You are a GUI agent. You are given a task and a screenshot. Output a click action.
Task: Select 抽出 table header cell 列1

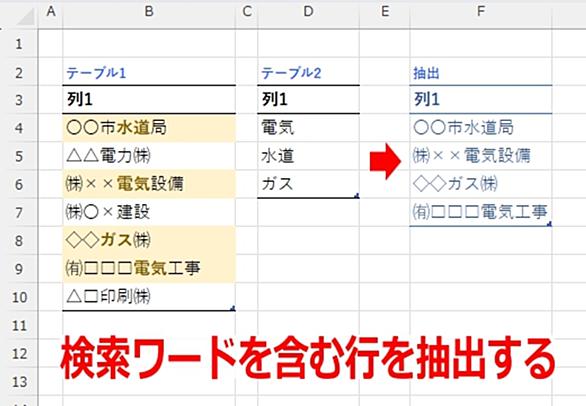(x=481, y=100)
